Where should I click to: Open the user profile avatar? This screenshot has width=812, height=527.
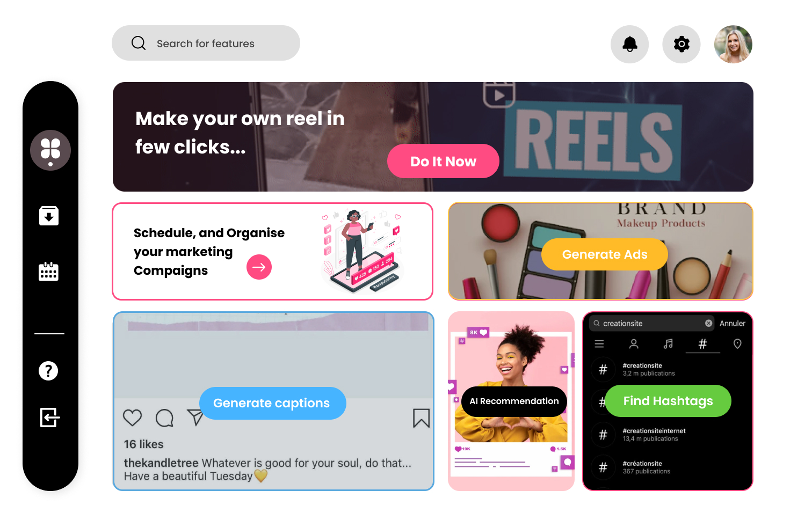tap(733, 44)
